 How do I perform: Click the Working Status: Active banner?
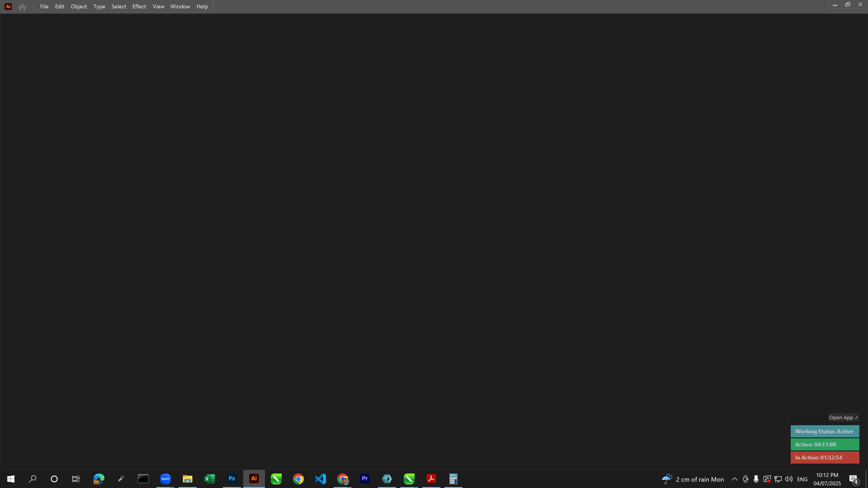coord(825,432)
